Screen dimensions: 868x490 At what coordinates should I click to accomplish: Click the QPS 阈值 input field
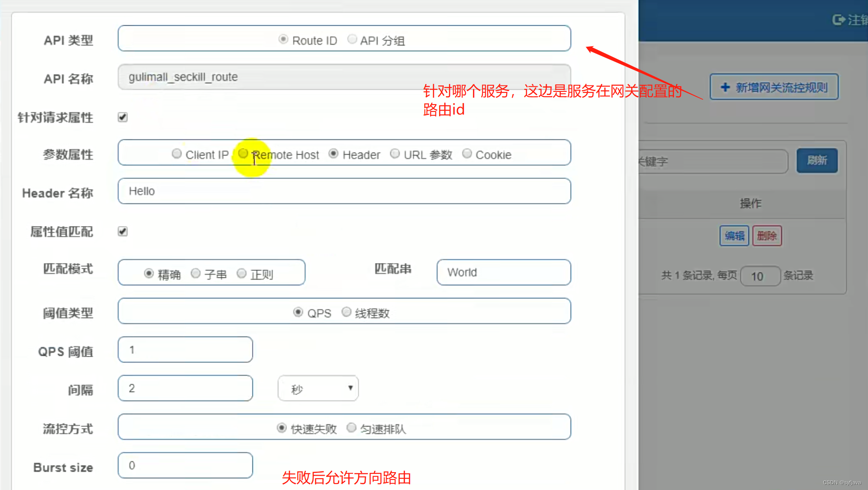point(185,350)
